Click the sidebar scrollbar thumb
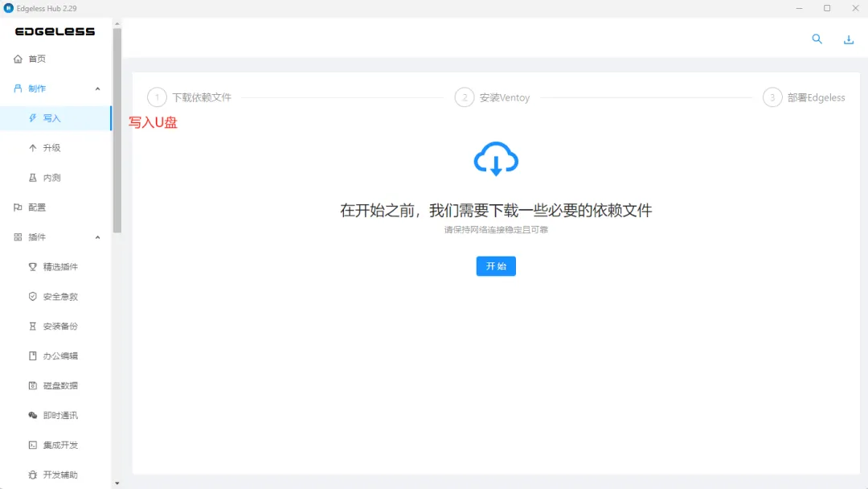Screen dimensions: 868x489 click(117, 130)
